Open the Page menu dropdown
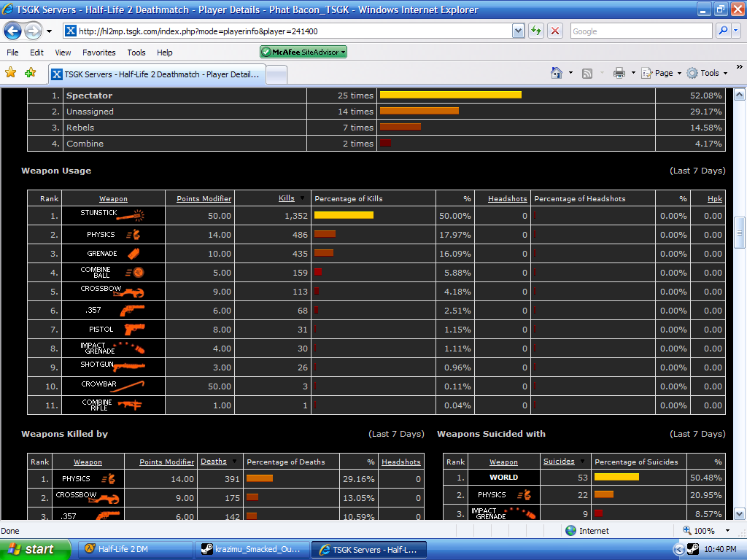Image resolution: width=747 pixels, height=560 pixels. click(x=662, y=73)
